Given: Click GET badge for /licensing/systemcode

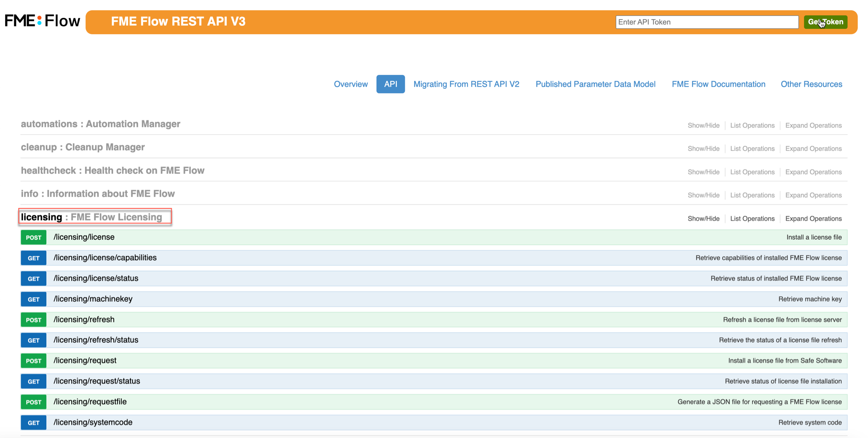Looking at the screenshot, I should pyautogui.click(x=33, y=422).
